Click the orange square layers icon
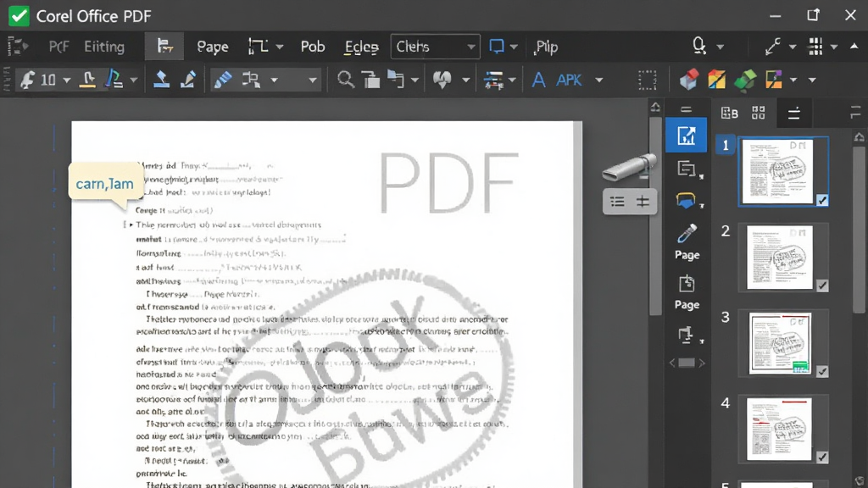868x488 pixels. click(x=773, y=80)
